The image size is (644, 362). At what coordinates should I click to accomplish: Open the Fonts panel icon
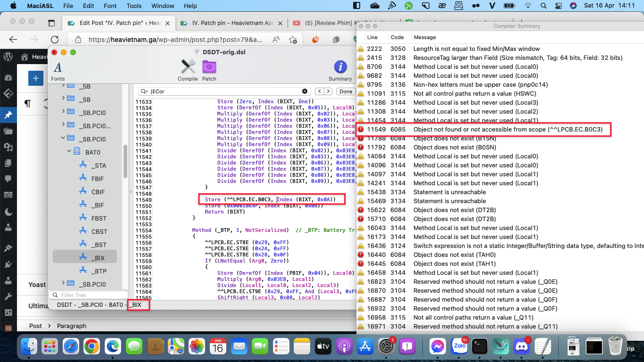pos(58,68)
